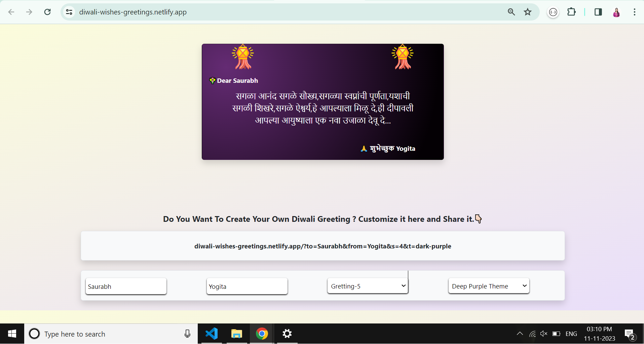Click the shareable greeting URL text
644x344 pixels.
point(323,246)
